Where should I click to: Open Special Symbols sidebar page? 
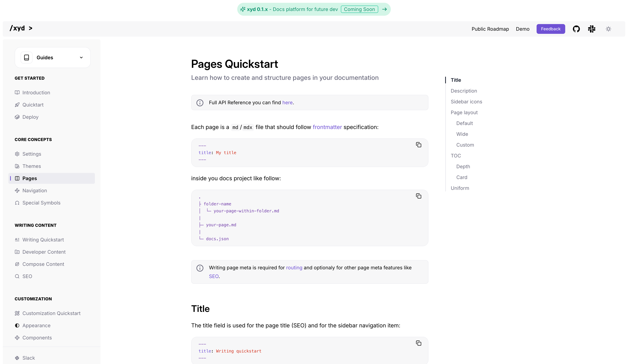point(41,203)
